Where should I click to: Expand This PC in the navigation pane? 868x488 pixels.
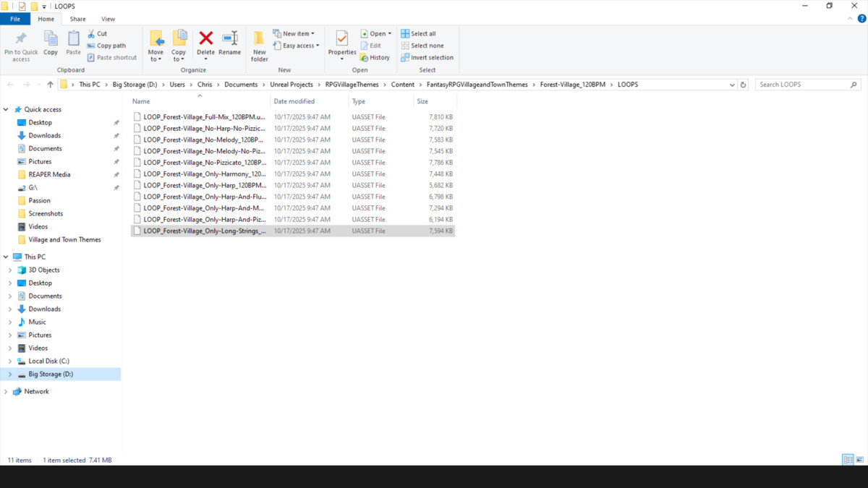pos(6,256)
